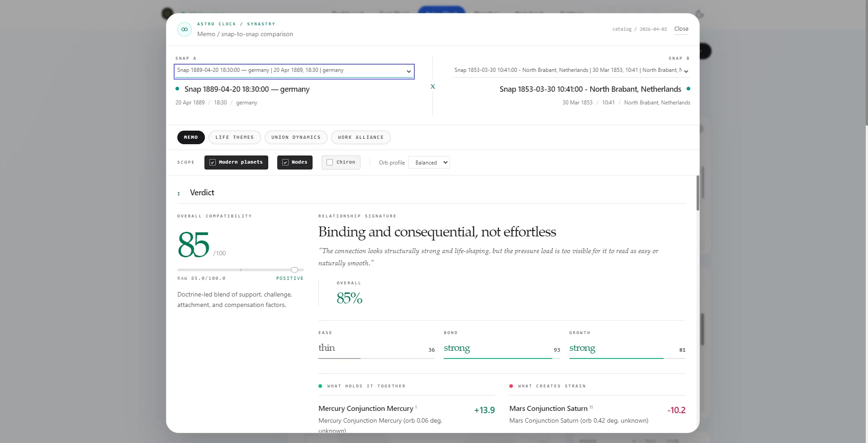Click the Binding and consequential signature heading

click(437, 232)
